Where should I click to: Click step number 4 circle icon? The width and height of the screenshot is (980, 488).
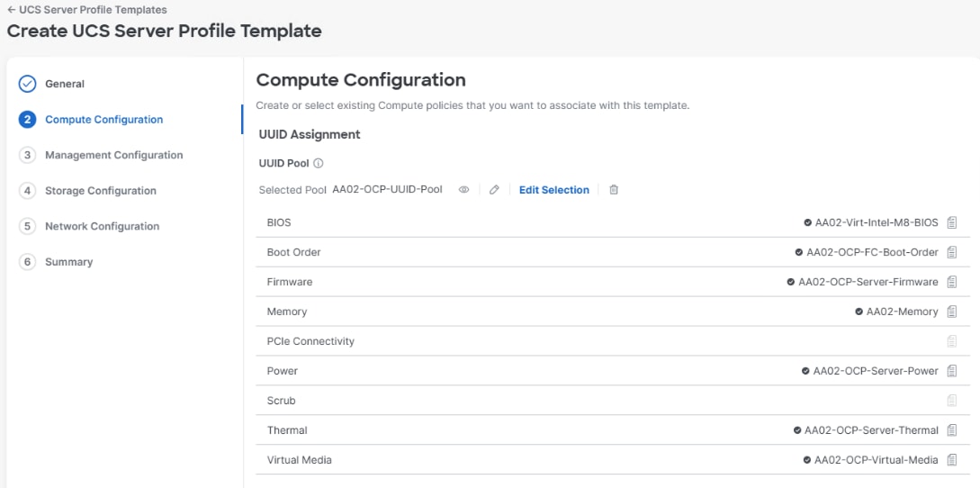tap(28, 191)
